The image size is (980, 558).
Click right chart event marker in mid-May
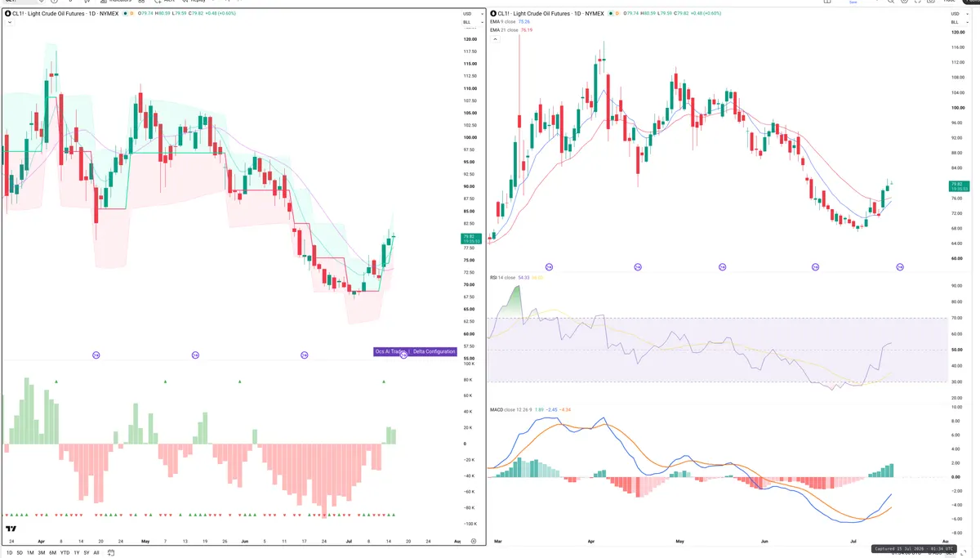click(722, 266)
